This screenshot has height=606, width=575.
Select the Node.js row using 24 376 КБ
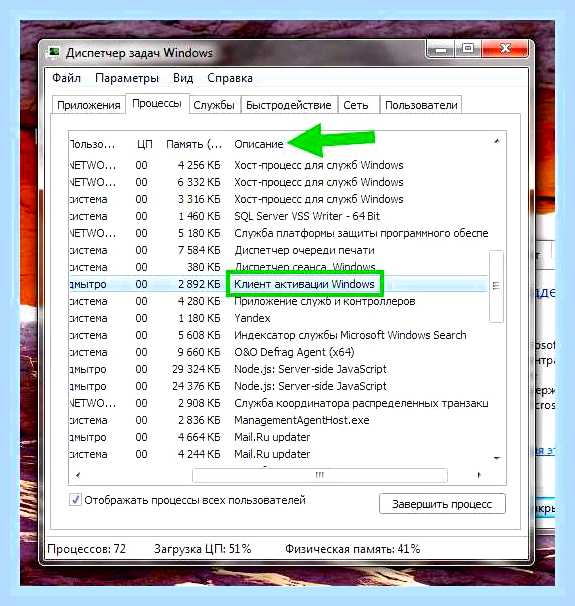pyautogui.click(x=278, y=386)
